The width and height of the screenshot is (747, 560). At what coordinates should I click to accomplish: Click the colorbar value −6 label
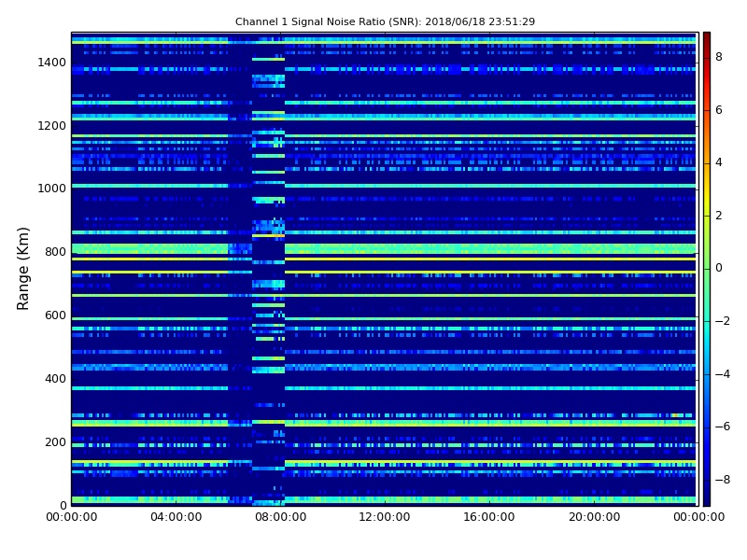click(x=723, y=427)
